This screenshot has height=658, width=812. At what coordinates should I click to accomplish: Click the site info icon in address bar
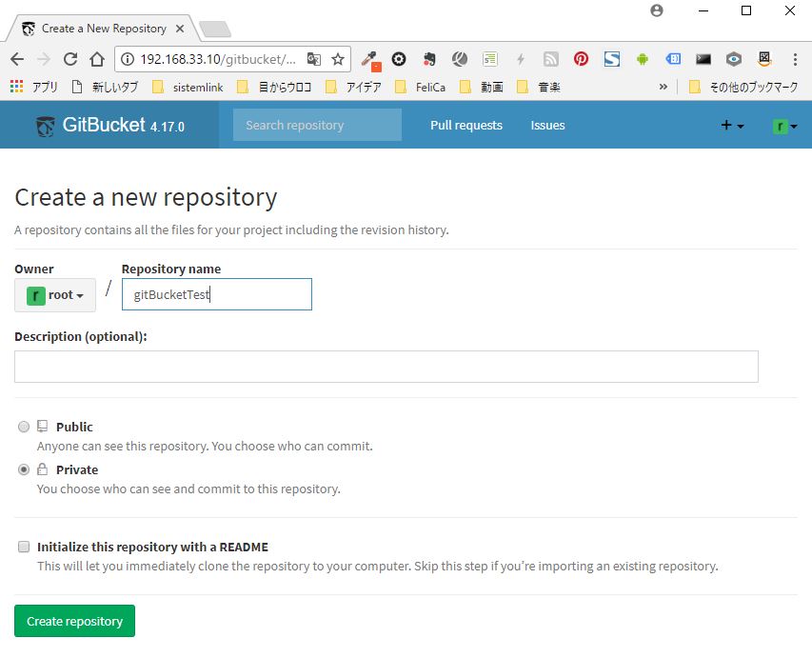pyautogui.click(x=127, y=59)
